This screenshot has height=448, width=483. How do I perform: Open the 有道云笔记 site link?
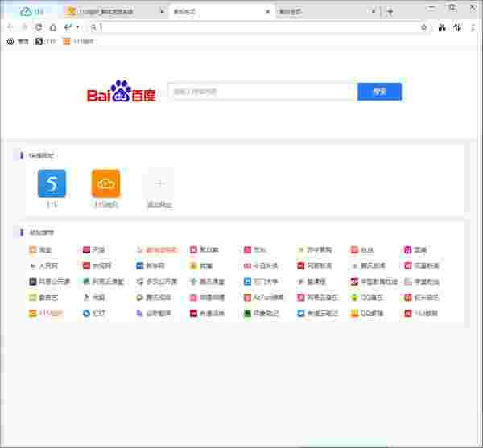pos(318,313)
